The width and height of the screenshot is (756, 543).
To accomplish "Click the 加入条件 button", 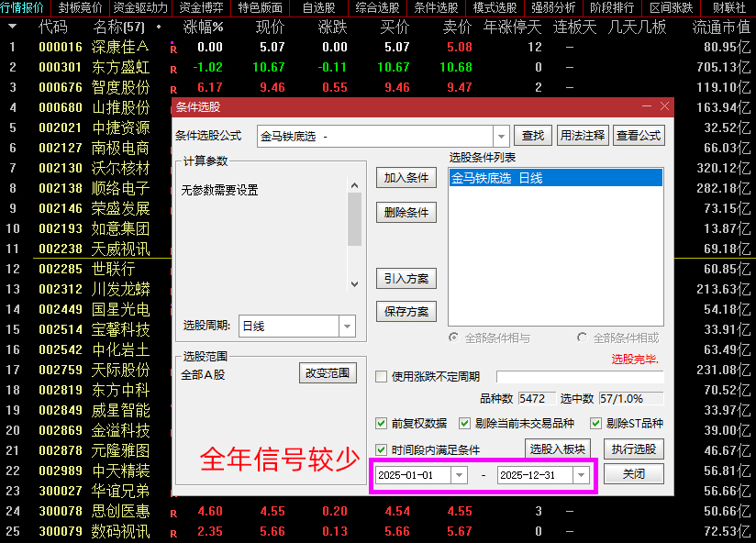I will click(x=406, y=179).
